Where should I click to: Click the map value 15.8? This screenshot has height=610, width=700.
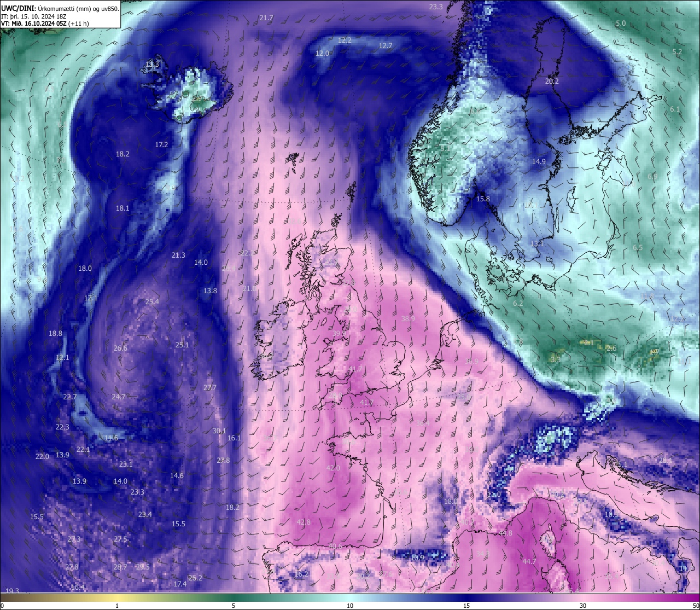tap(483, 199)
